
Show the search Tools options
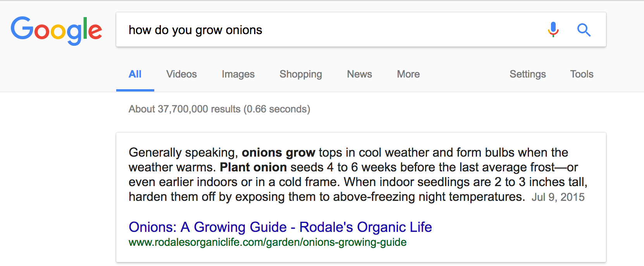tap(582, 74)
